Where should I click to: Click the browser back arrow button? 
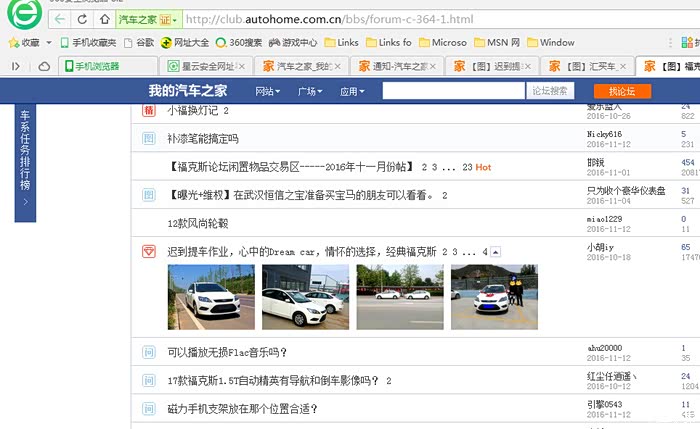click(62, 19)
